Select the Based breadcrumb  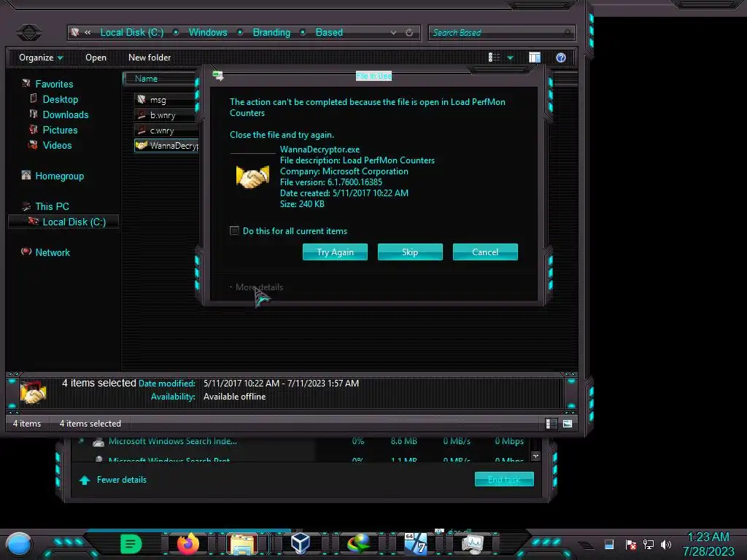[329, 32]
